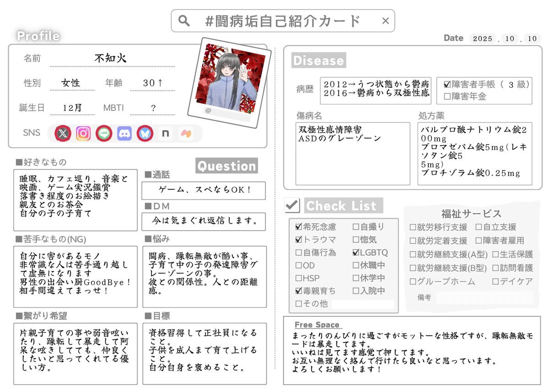Check the OD checkbox
This screenshot has width=549, height=392.
click(x=299, y=265)
